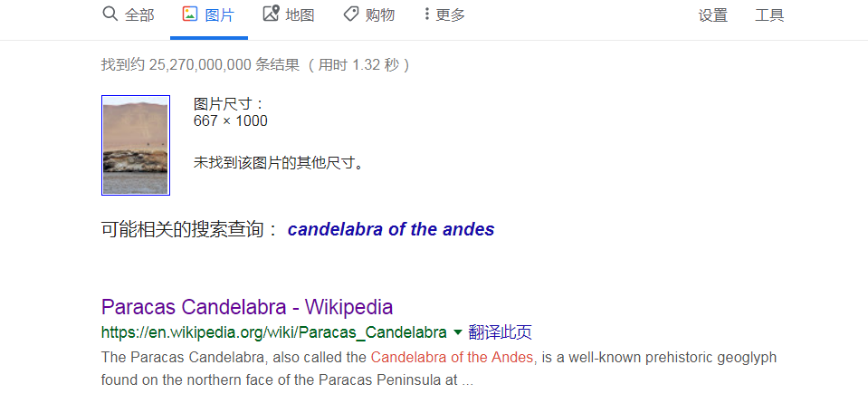Image resolution: width=868 pixels, height=413 pixels.
Task: Click the Paracas geoglyph image thumbnail
Action: click(x=136, y=146)
